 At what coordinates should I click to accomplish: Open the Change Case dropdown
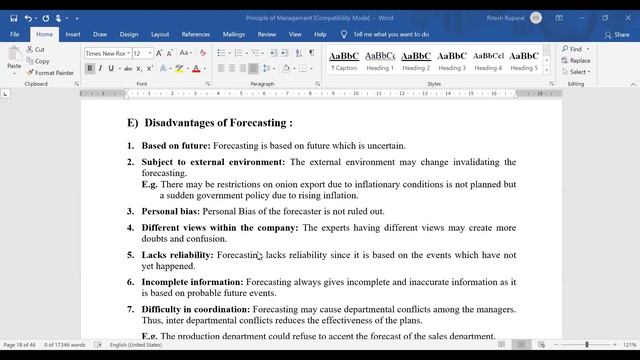coord(186,53)
